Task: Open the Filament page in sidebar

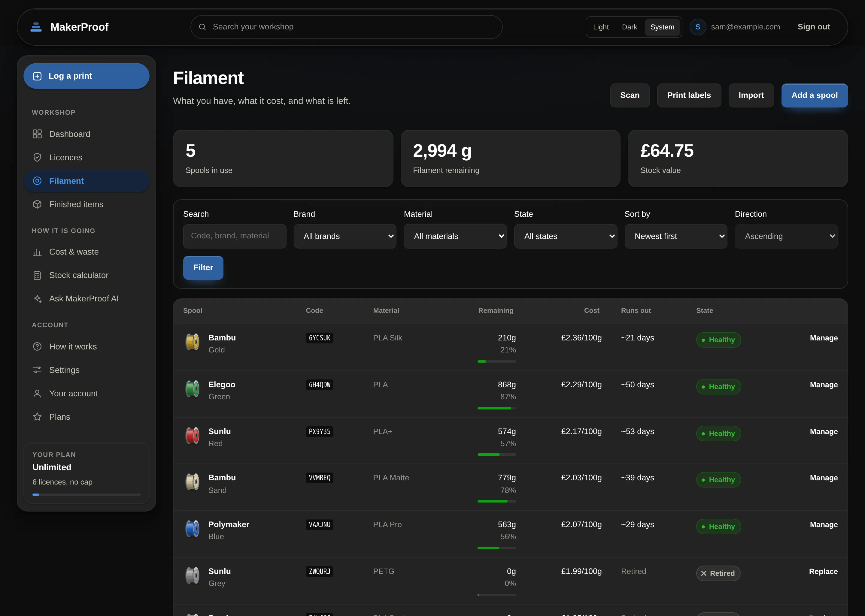Action: [86, 181]
